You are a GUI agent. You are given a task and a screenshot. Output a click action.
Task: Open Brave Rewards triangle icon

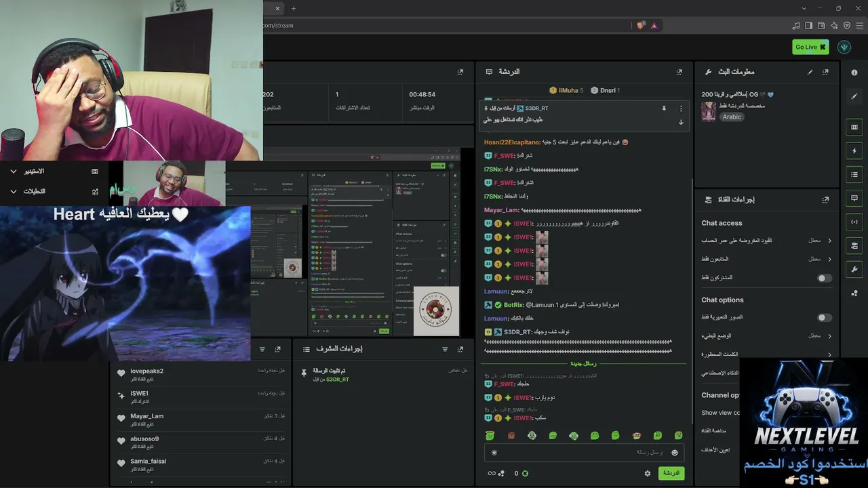(x=654, y=25)
